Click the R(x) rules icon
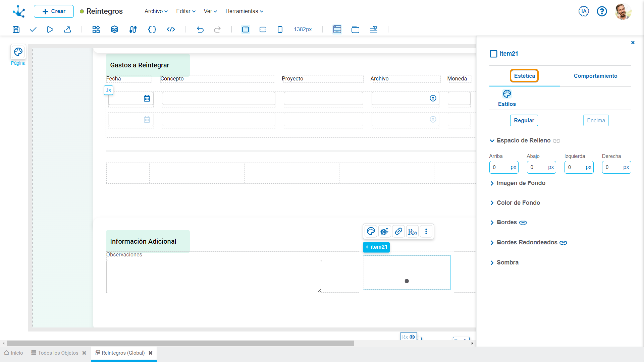 coord(412,231)
